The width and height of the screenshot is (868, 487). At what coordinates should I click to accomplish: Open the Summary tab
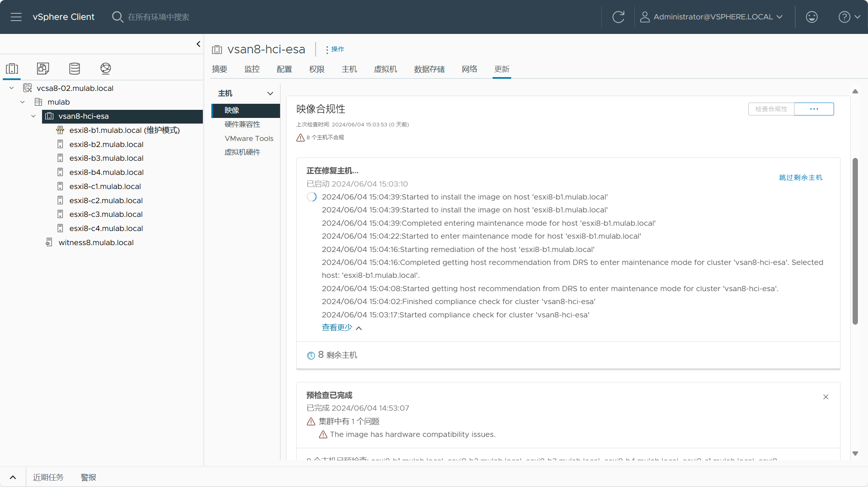(219, 69)
